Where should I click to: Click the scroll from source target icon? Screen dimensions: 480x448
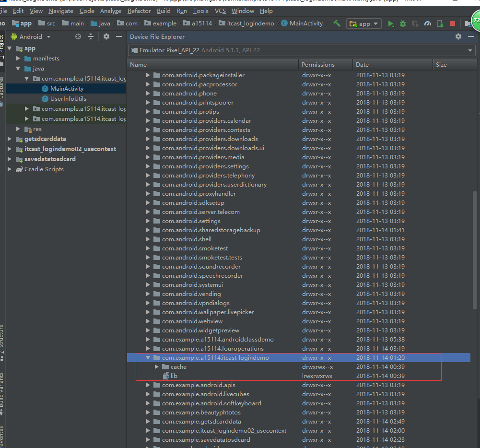78,36
